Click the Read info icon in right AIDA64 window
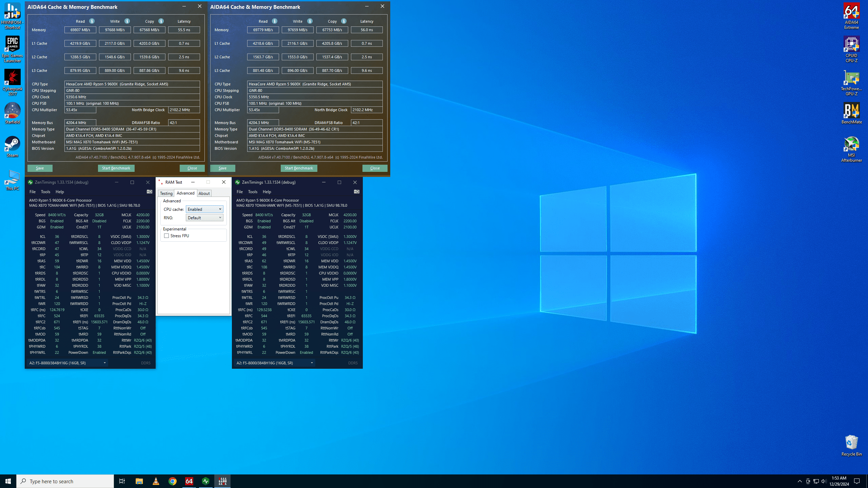 [x=275, y=21]
